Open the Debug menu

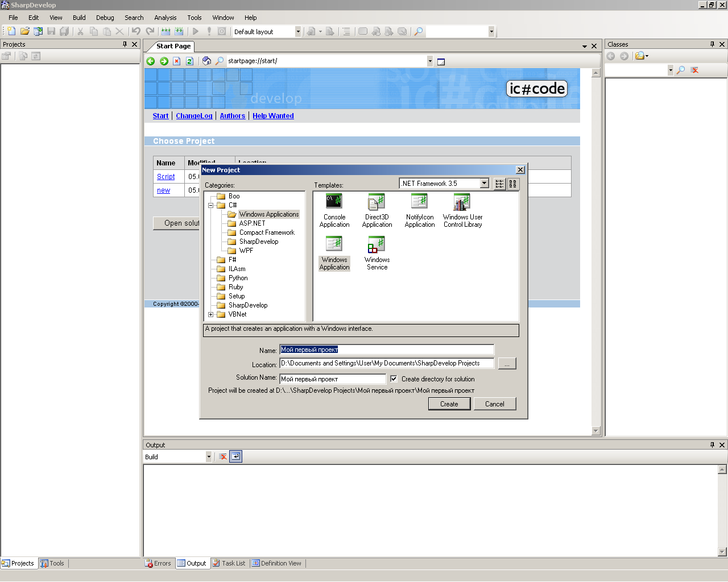pos(105,18)
